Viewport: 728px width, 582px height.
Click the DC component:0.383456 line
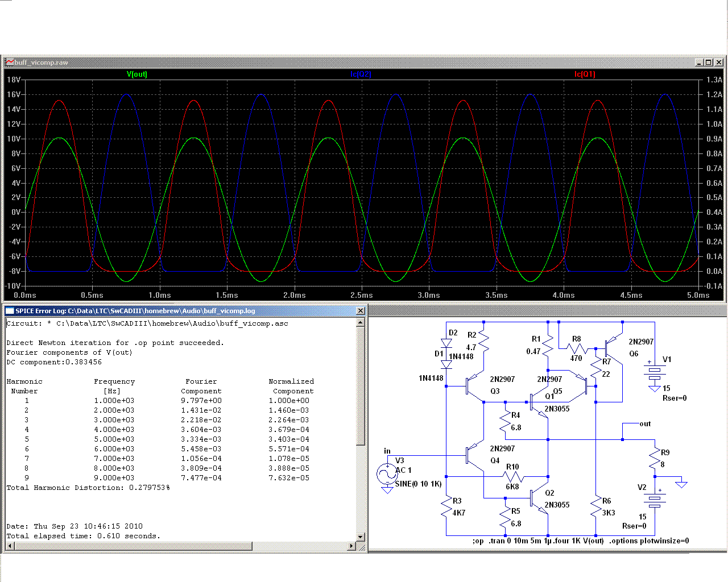54,362
